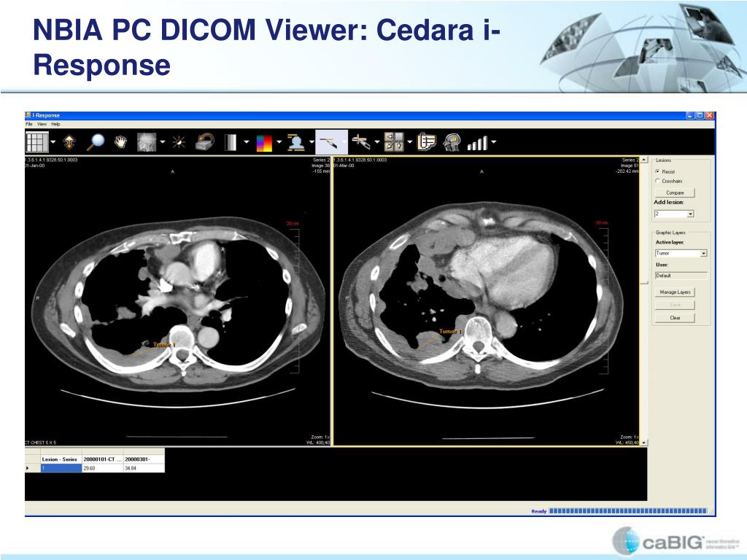Expand the scalpel tool dropdown arrow
Image resolution: width=747 pixels, height=560 pixels.
point(377,142)
